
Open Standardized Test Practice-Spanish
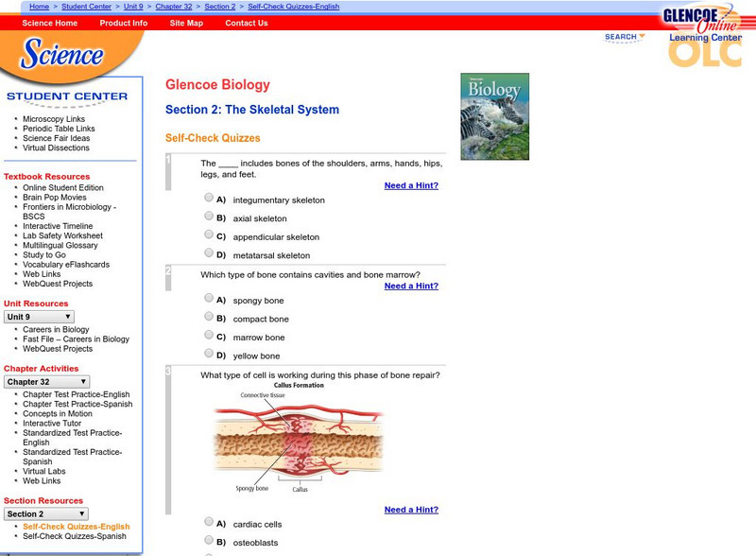point(73,457)
